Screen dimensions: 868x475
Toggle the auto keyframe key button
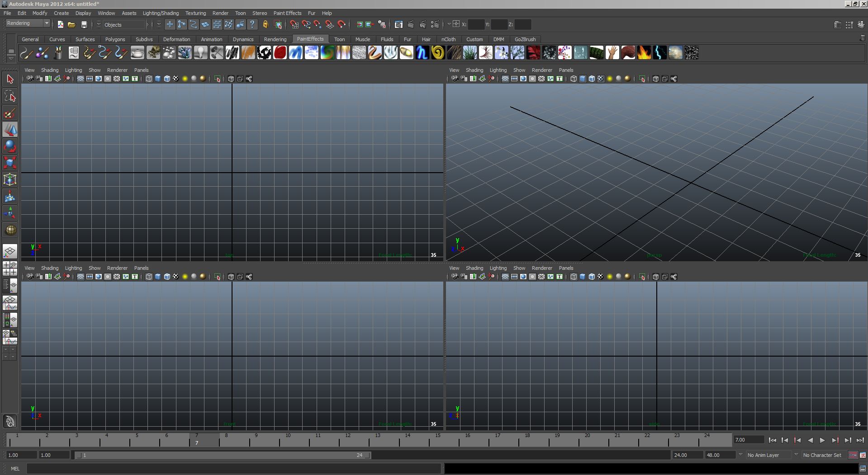[853, 455]
